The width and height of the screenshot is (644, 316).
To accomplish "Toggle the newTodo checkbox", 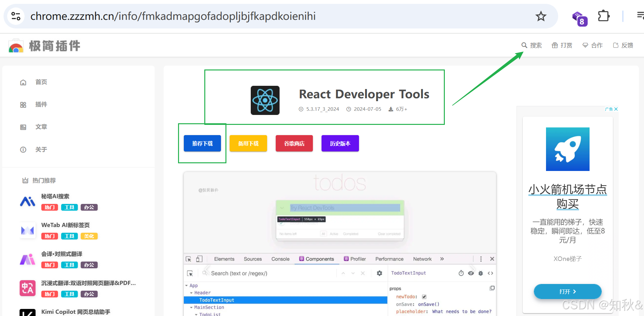I will (424, 297).
